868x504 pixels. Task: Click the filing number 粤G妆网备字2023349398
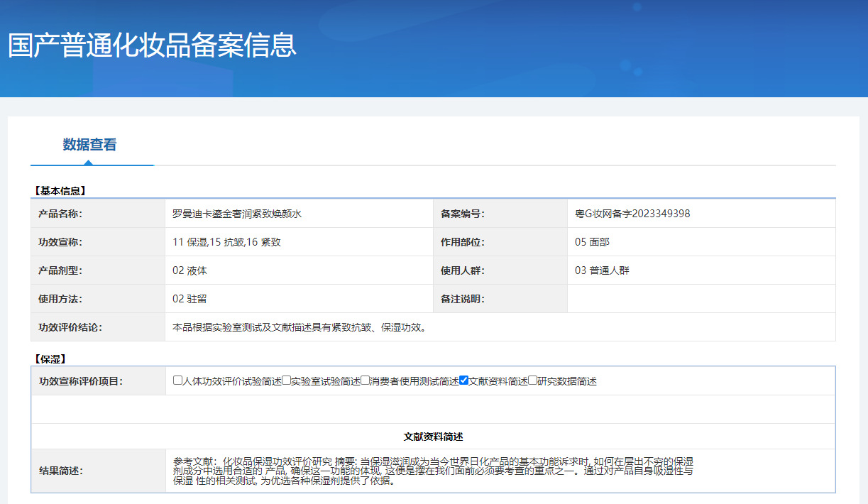[632, 214]
